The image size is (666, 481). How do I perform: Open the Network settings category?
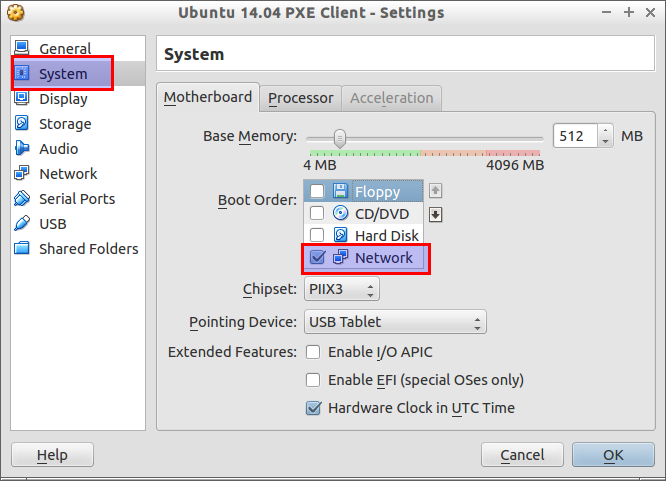coord(78,173)
